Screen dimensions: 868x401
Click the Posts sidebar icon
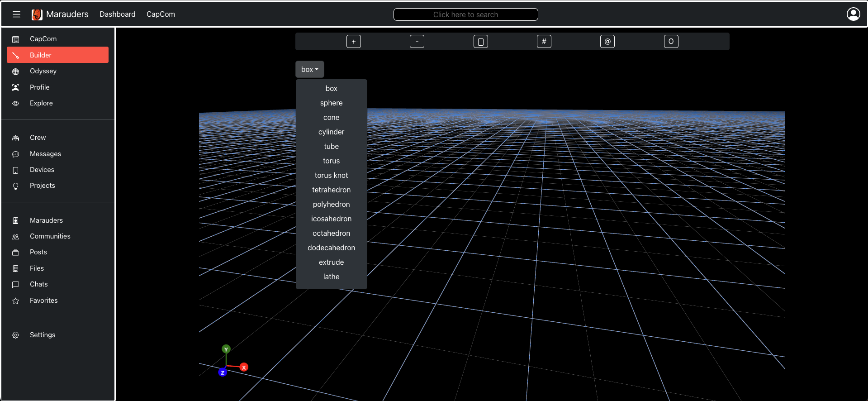16,253
